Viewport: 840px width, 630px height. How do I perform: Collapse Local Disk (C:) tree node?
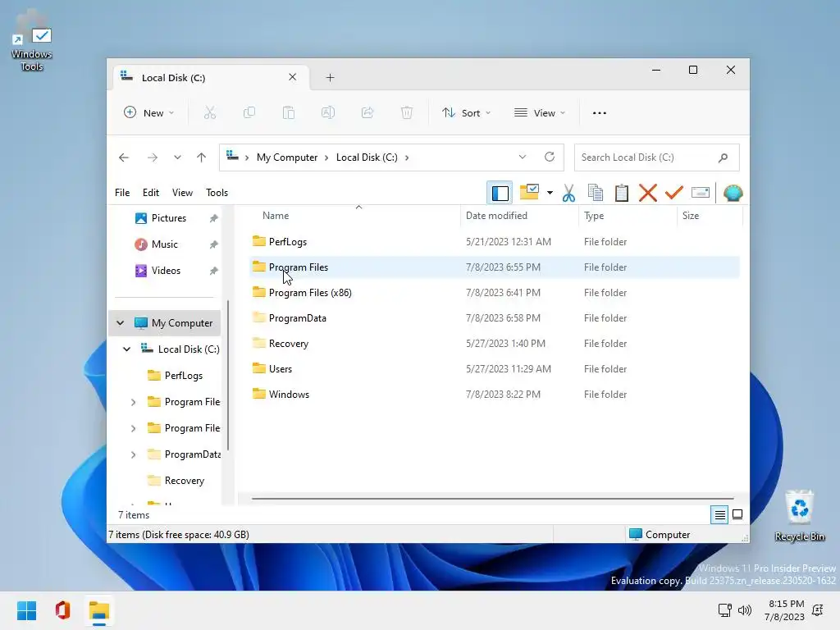[126, 349]
